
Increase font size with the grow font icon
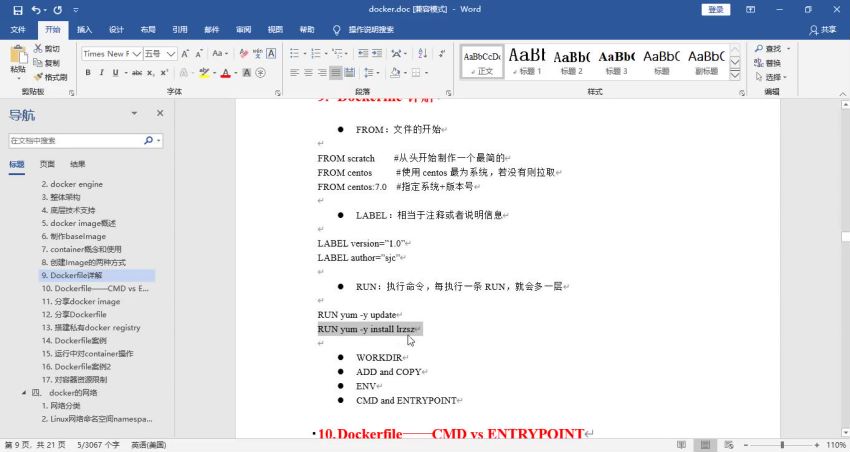(x=185, y=54)
